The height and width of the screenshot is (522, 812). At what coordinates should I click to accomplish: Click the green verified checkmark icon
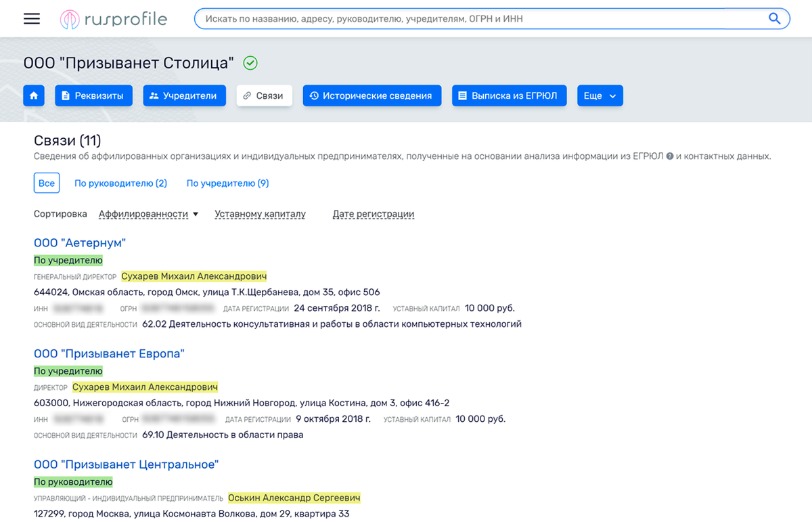pyautogui.click(x=250, y=63)
